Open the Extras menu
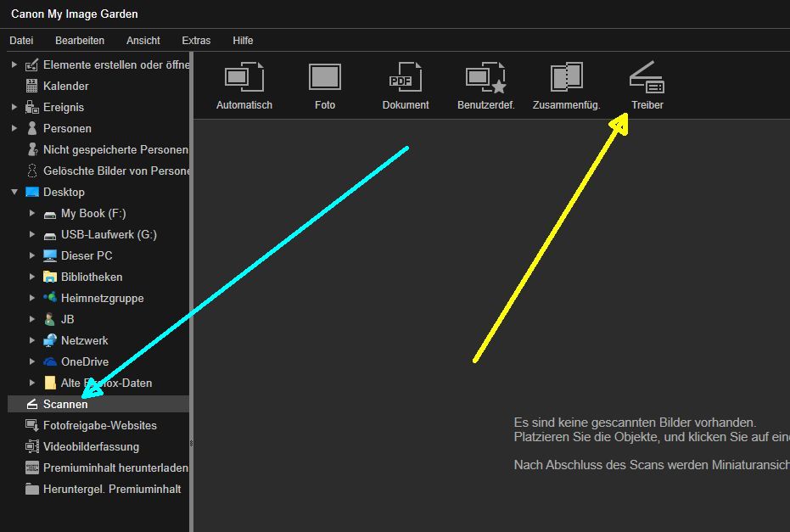Image resolution: width=790 pixels, height=532 pixels. click(x=196, y=41)
